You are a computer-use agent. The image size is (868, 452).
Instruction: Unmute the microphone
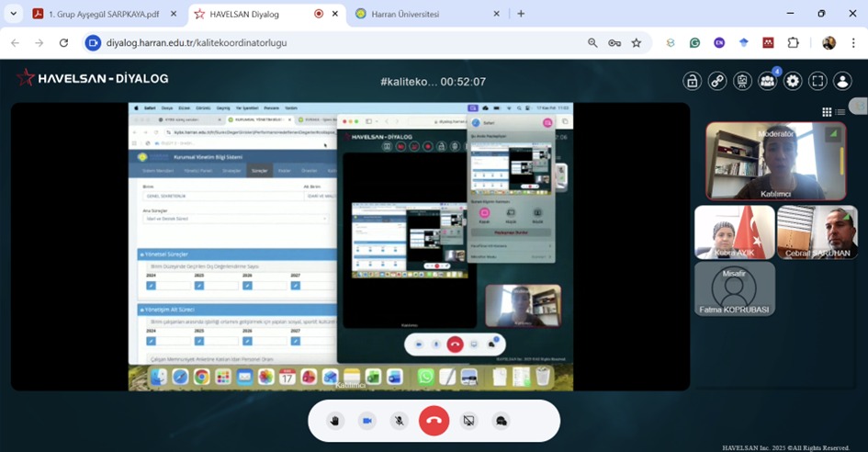click(x=400, y=421)
